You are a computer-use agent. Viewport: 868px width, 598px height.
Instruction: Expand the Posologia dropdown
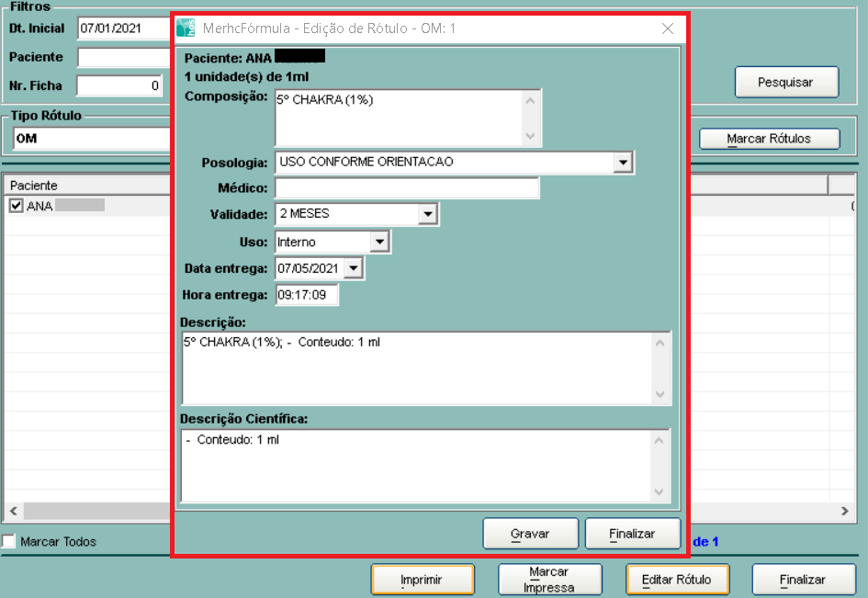[624, 163]
